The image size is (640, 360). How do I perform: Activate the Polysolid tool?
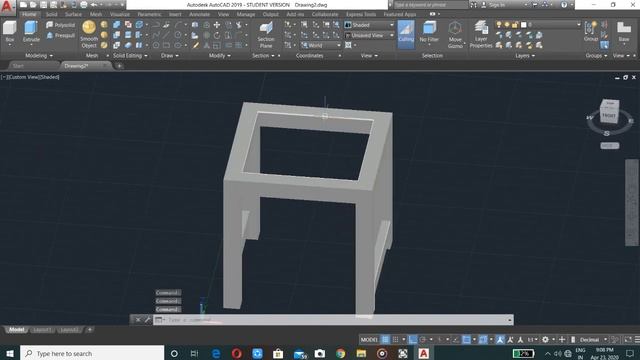[61, 25]
